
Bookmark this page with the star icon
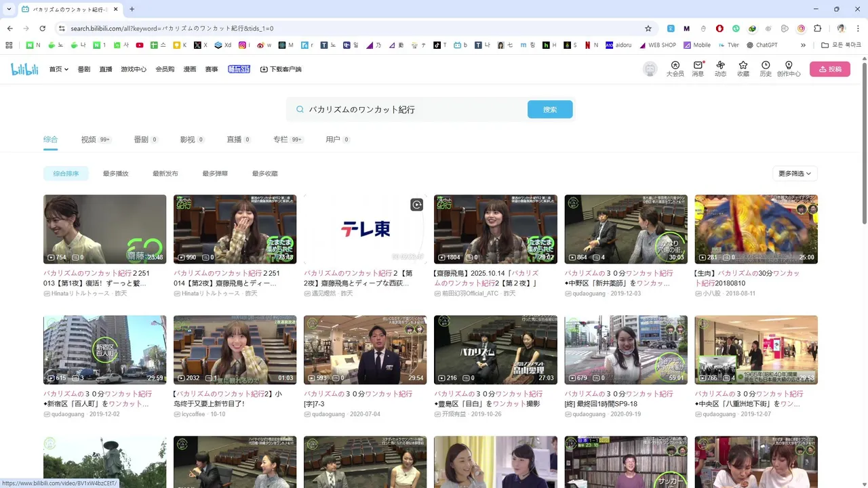click(x=648, y=28)
